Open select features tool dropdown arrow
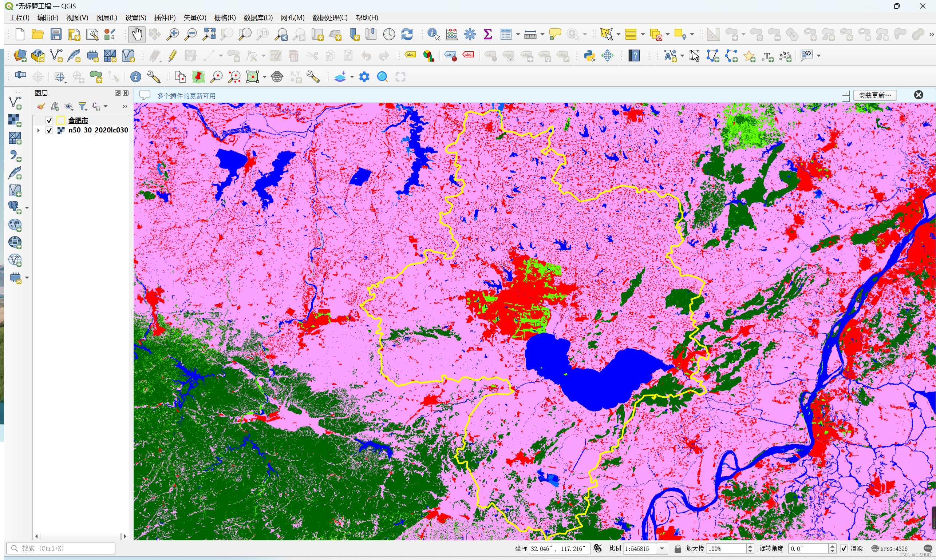936x560 pixels. (618, 35)
